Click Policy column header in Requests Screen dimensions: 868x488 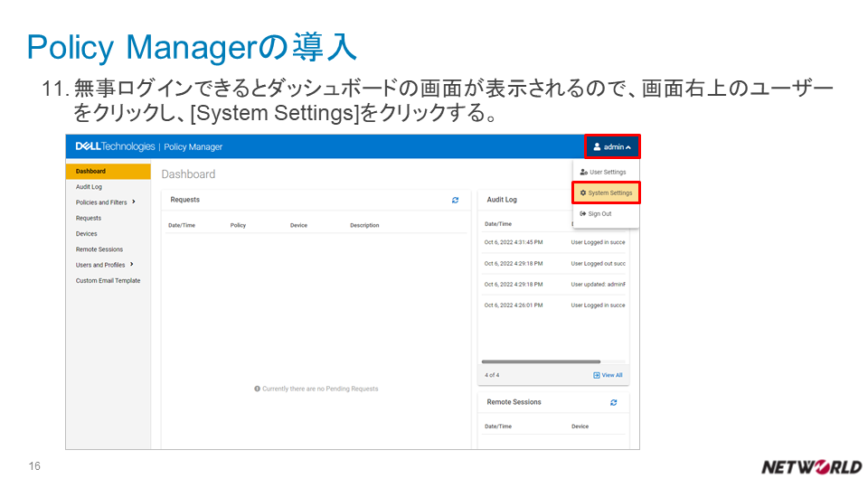pos(238,225)
